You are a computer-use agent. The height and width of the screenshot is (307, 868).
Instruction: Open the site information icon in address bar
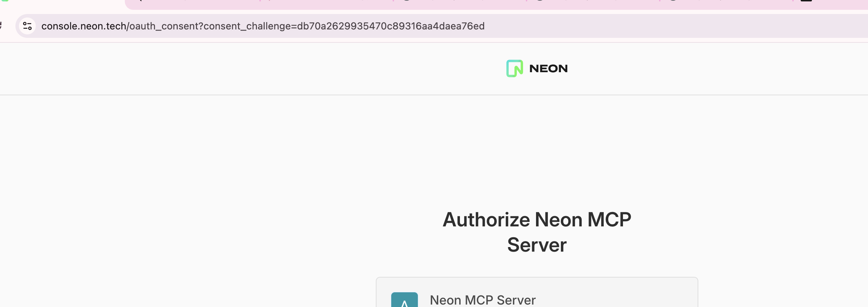click(x=27, y=26)
